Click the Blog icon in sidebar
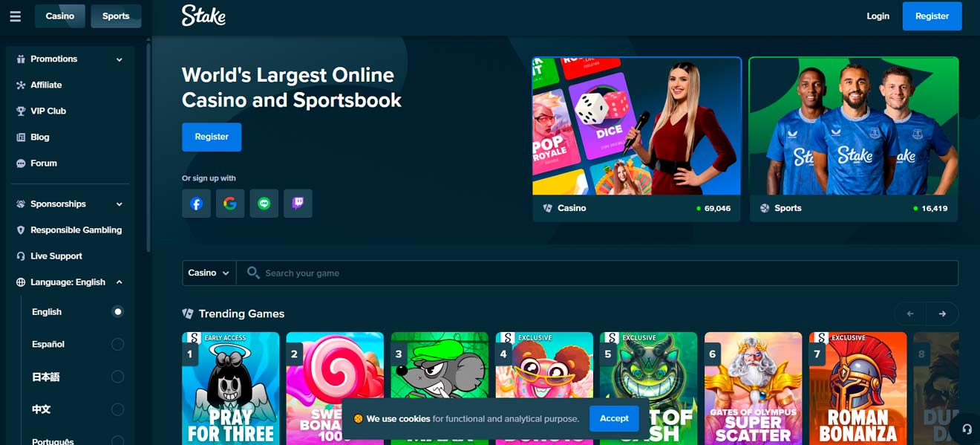The image size is (980, 445). coord(21,137)
